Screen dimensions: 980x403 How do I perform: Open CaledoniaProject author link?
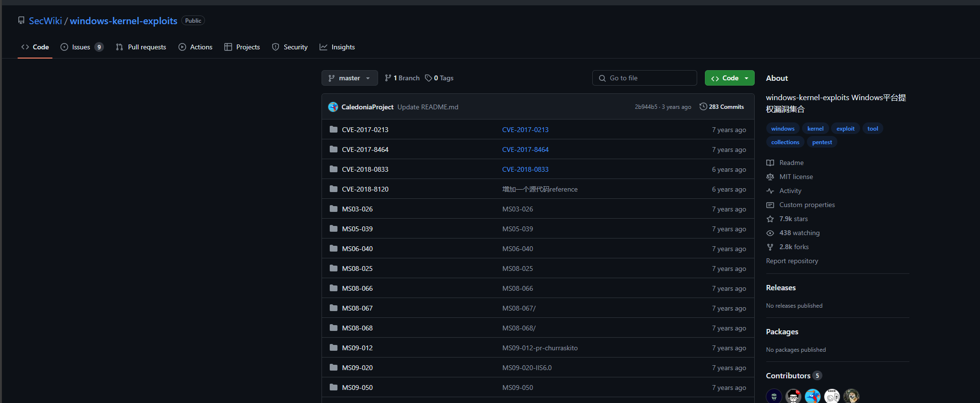[x=367, y=107]
